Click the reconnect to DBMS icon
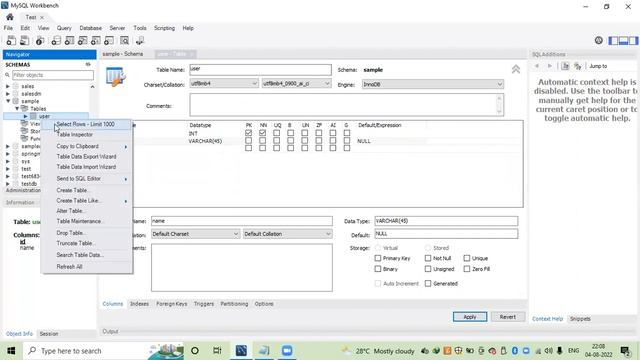Viewport: 640px width, 360px height. coord(140,40)
